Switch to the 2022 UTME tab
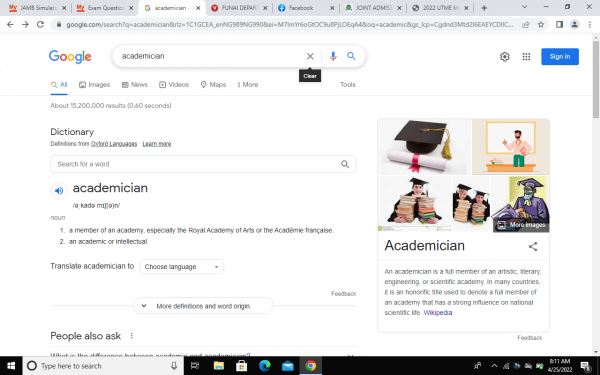Screen dimensions: 600x375 point(441,8)
